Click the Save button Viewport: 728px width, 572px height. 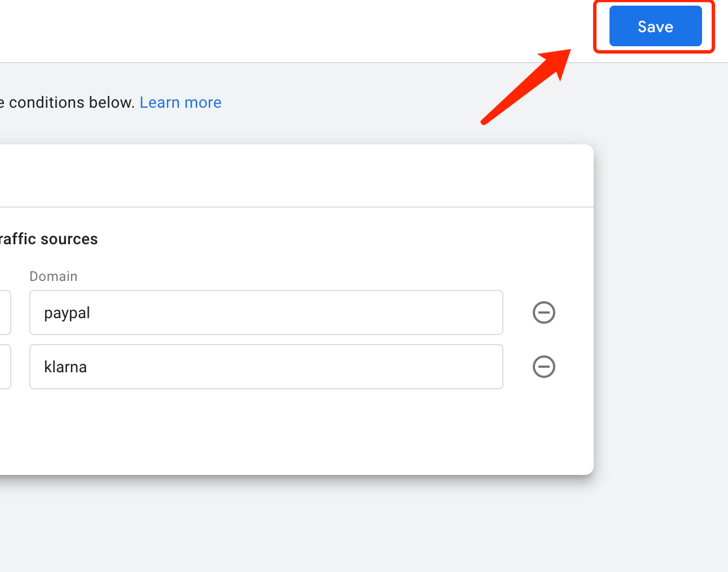point(655,27)
